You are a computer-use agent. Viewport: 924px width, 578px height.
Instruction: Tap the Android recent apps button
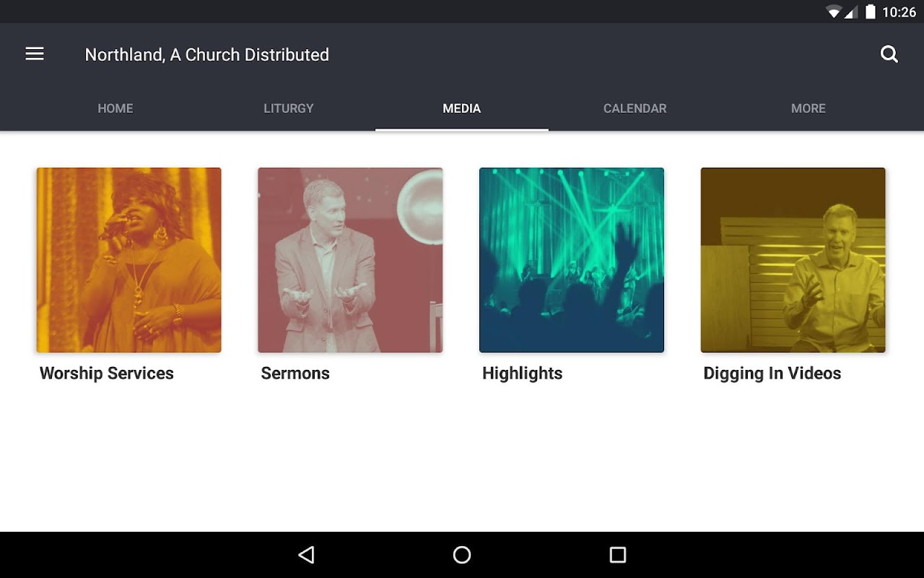click(618, 555)
